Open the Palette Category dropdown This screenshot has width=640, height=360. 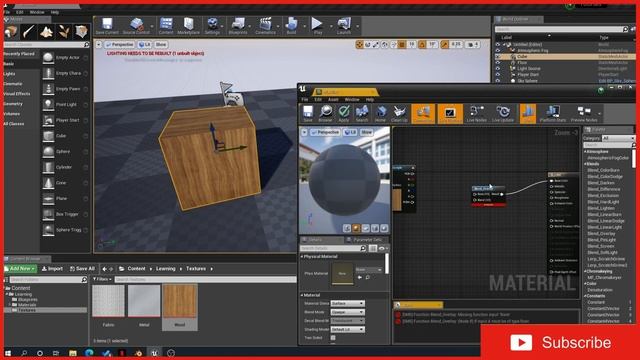[618, 138]
